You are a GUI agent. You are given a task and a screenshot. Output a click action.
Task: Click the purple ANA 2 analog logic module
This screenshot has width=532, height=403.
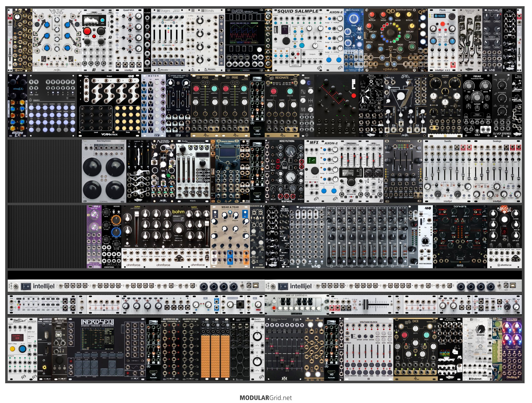tap(94, 237)
